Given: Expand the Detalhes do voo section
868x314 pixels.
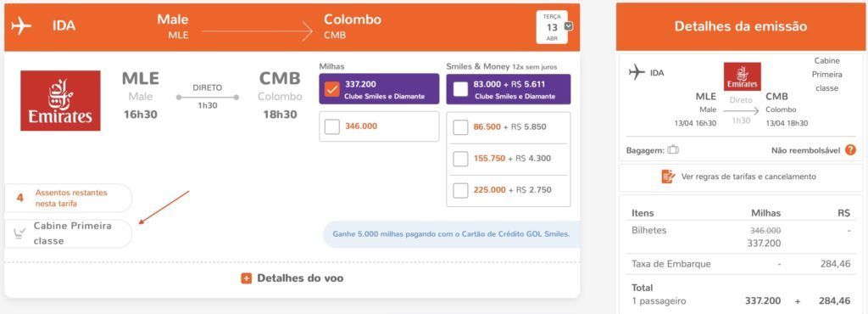Looking at the screenshot, I should point(292,278).
